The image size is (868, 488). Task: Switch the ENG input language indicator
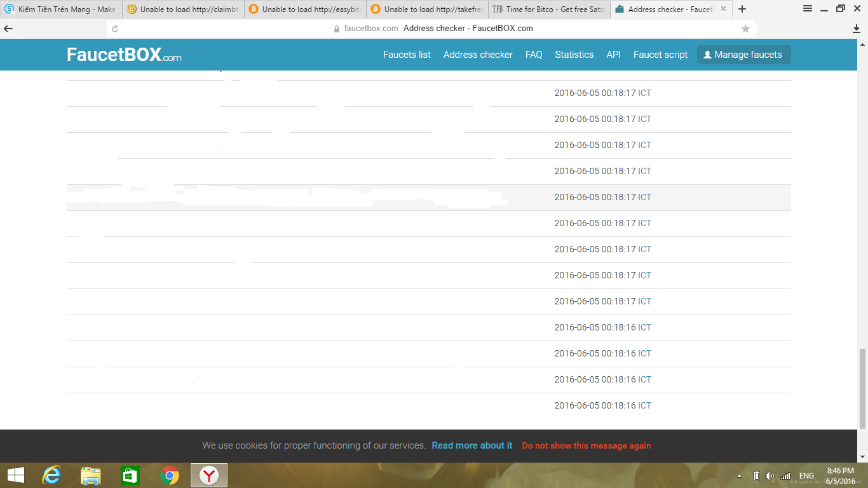tap(806, 476)
